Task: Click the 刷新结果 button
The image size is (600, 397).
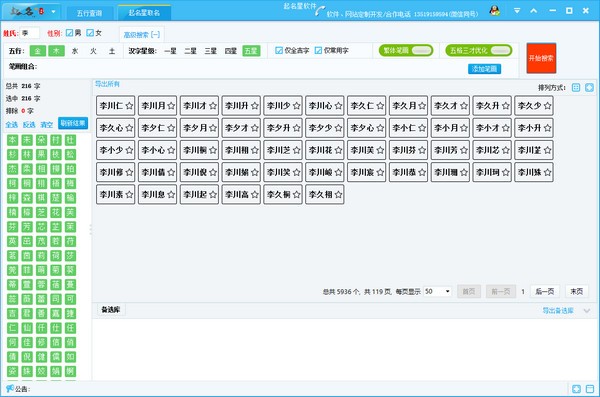Action: (x=73, y=123)
